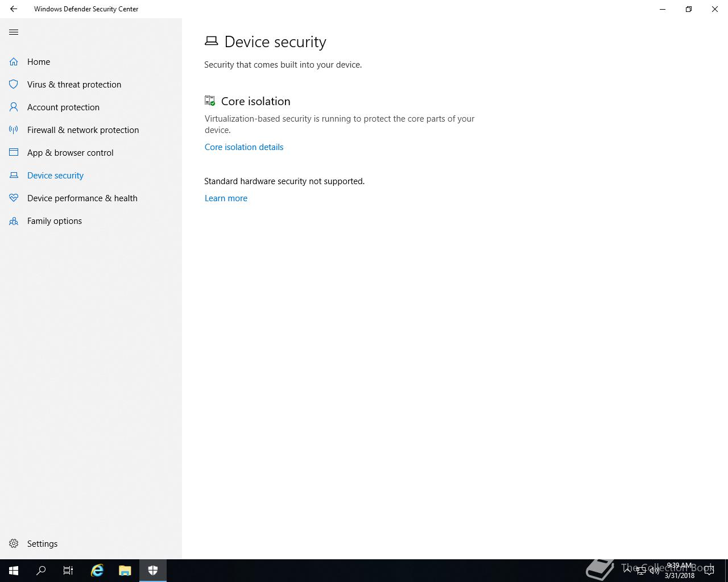Open Device performance & health

(x=82, y=198)
